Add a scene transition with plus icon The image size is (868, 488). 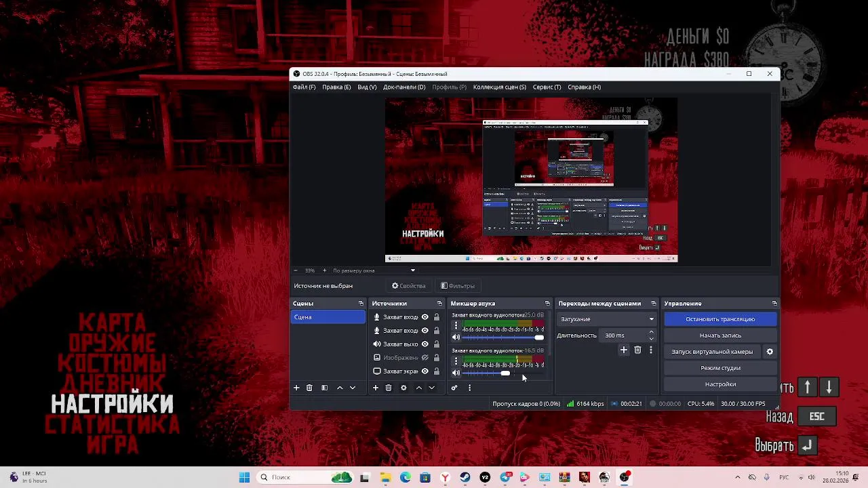click(x=624, y=350)
